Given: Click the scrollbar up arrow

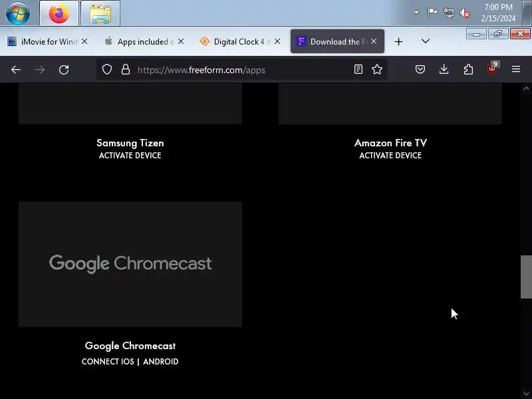Looking at the screenshot, I should [526, 88].
